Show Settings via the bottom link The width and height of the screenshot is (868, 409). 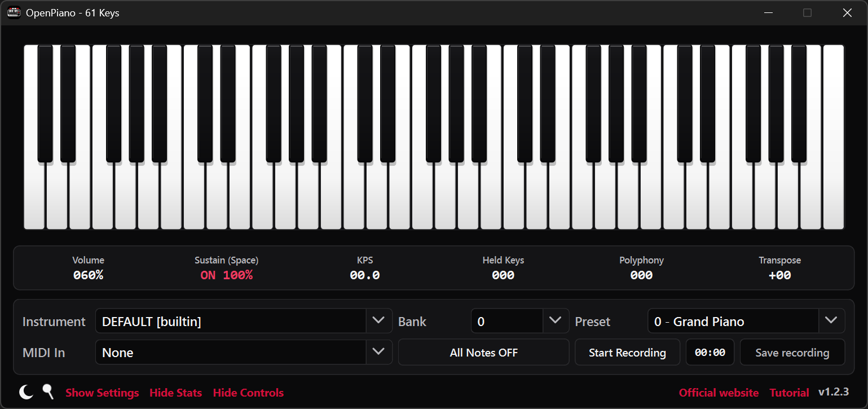pos(102,393)
